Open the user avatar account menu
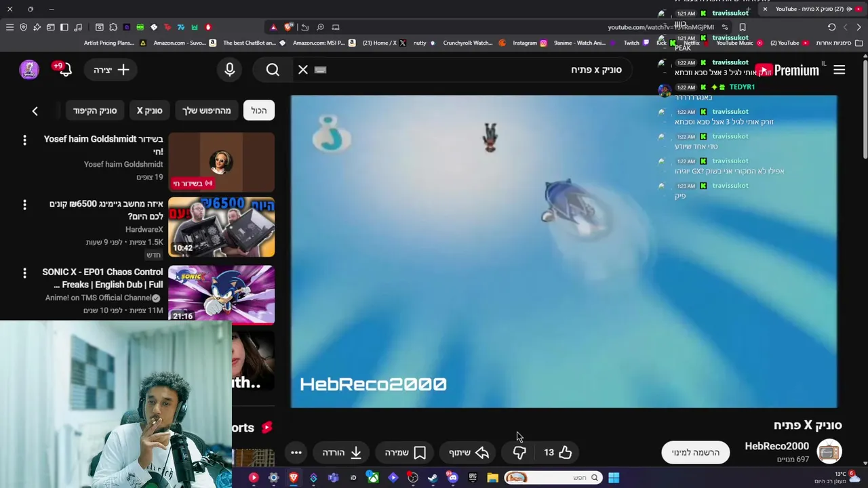This screenshot has height=488, width=868. tap(28, 69)
